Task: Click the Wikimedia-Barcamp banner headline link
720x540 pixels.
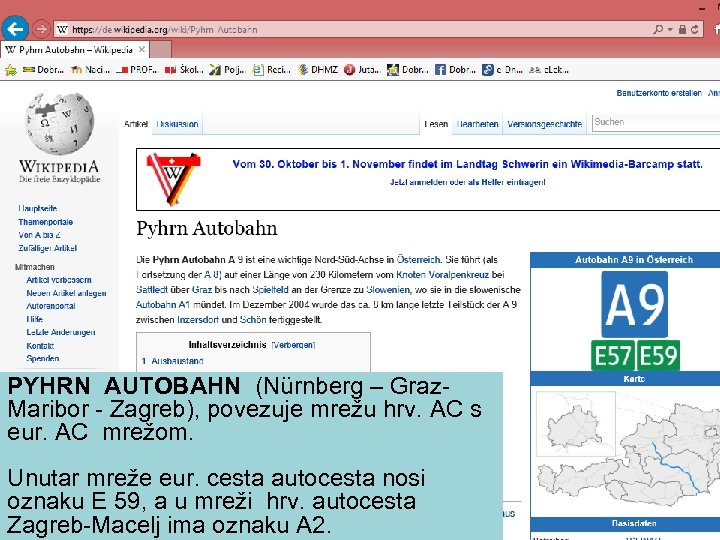Action: (x=467, y=164)
